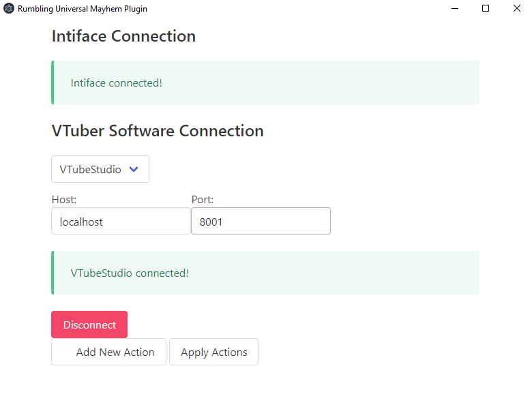532x407 pixels.
Task: Click the Port field showing 8001
Action: [x=261, y=221]
